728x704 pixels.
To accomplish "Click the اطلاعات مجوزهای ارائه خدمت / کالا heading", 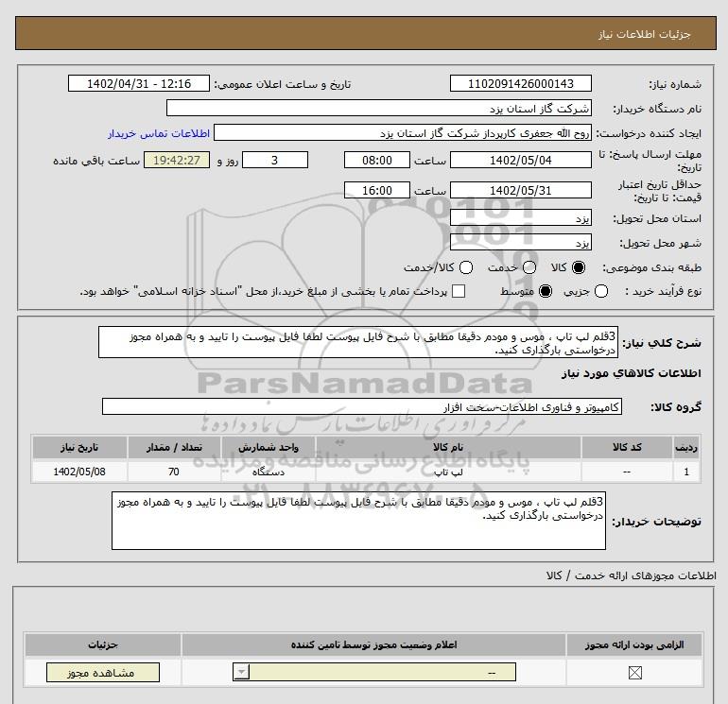I will click(631, 575).
